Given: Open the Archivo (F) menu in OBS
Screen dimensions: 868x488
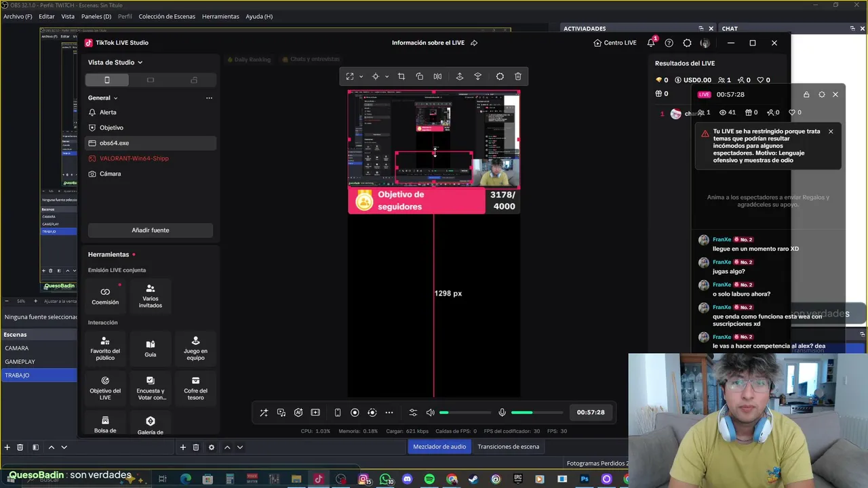Looking at the screenshot, I should 18,16.
